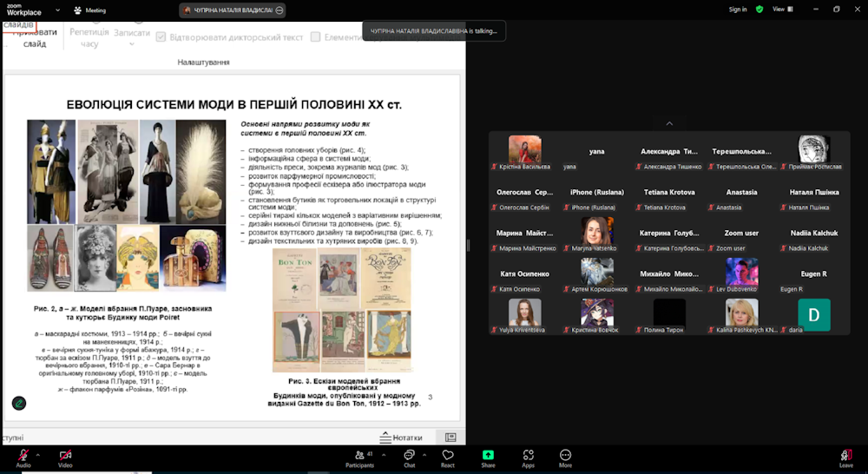The height and width of the screenshot is (474, 868).
Task: Open the Participants panel
Action: pyautogui.click(x=360, y=458)
